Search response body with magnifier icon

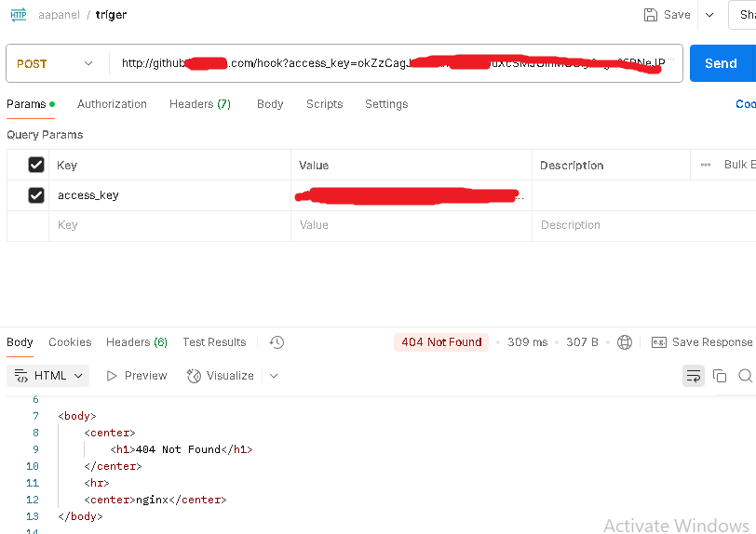746,376
